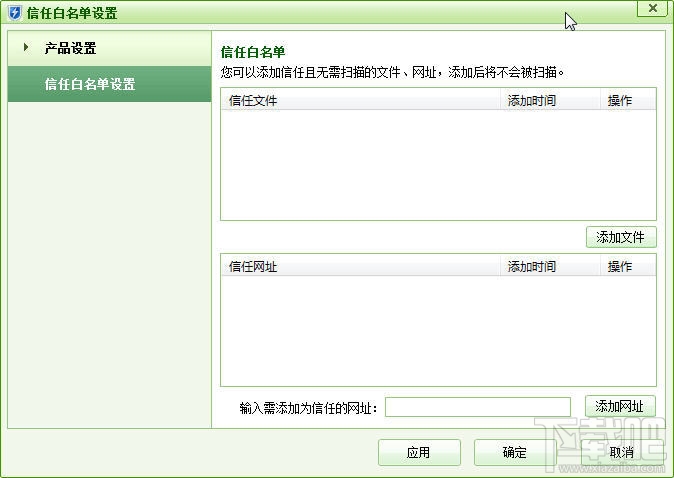674x478 pixels.
Task: Click the shield app icon in title bar
Action: (x=15, y=12)
